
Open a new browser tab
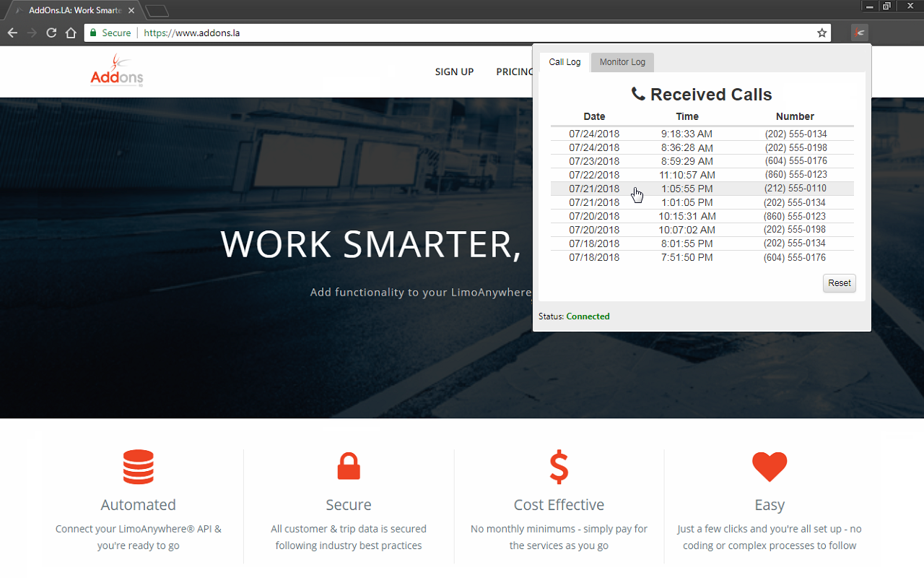pyautogui.click(x=157, y=11)
